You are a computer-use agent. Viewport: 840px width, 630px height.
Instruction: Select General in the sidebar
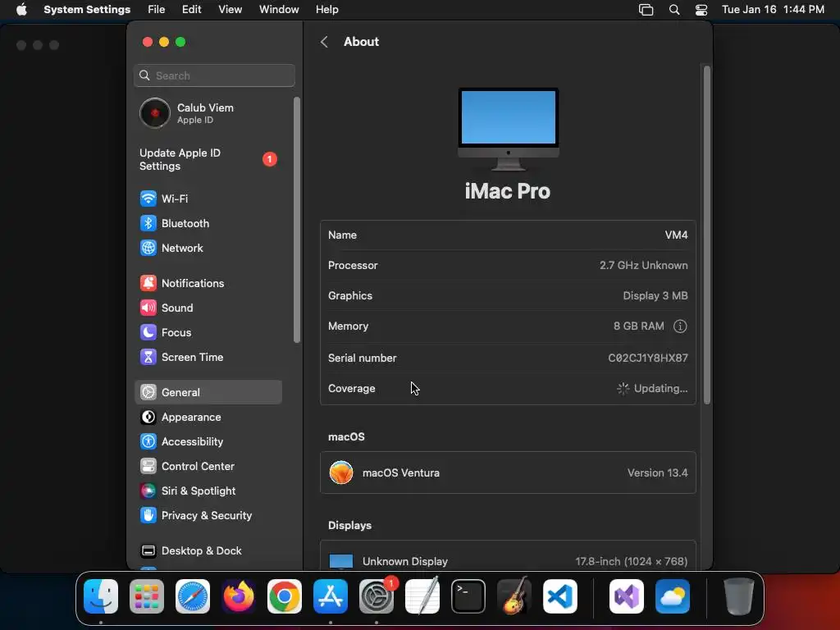click(208, 392)
